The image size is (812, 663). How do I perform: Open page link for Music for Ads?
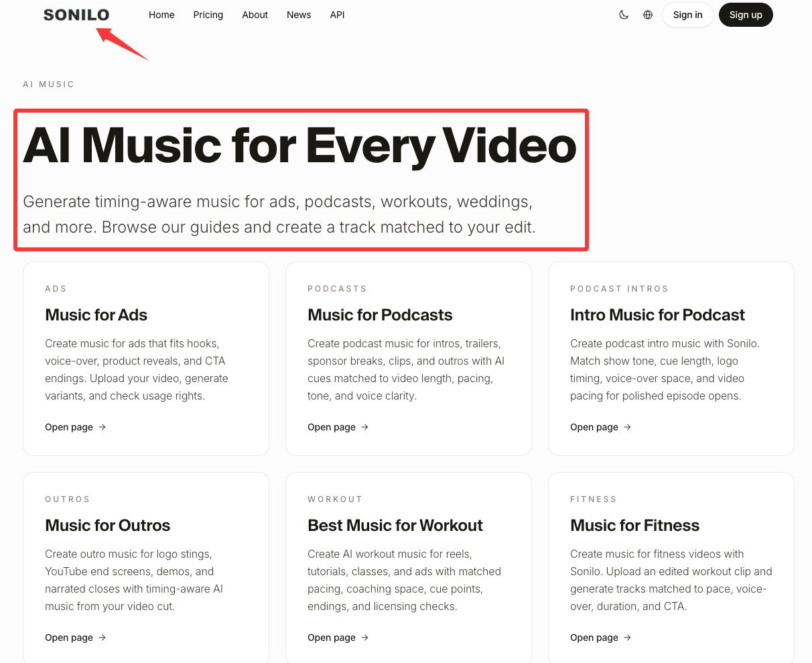tap(76, 427)
